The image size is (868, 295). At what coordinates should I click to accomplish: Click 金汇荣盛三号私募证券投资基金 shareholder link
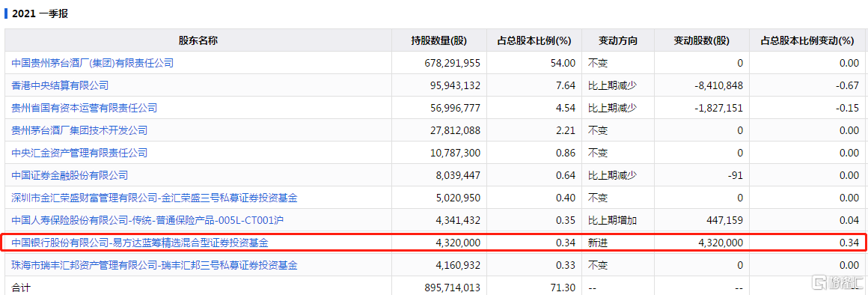(154, 198)
